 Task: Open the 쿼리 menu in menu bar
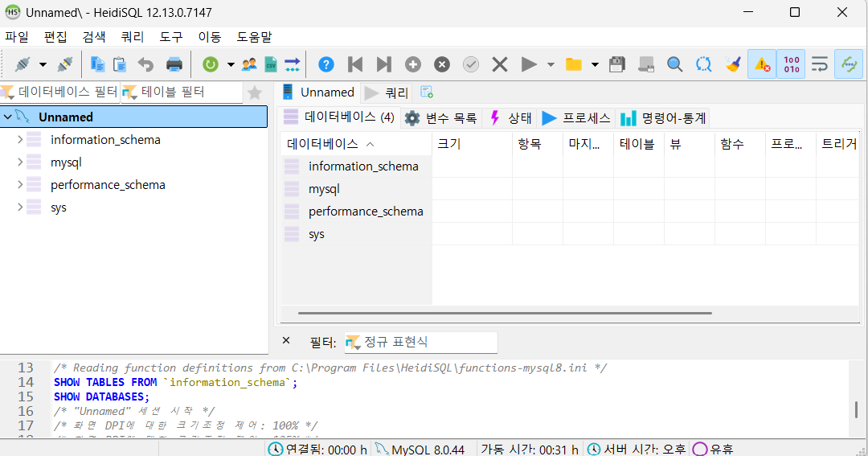pos(133,36)
